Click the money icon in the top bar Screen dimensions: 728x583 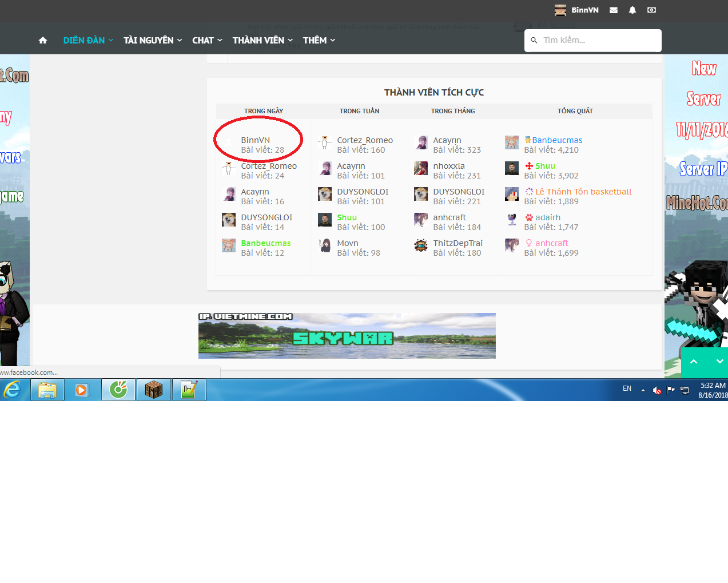point(651,10)
